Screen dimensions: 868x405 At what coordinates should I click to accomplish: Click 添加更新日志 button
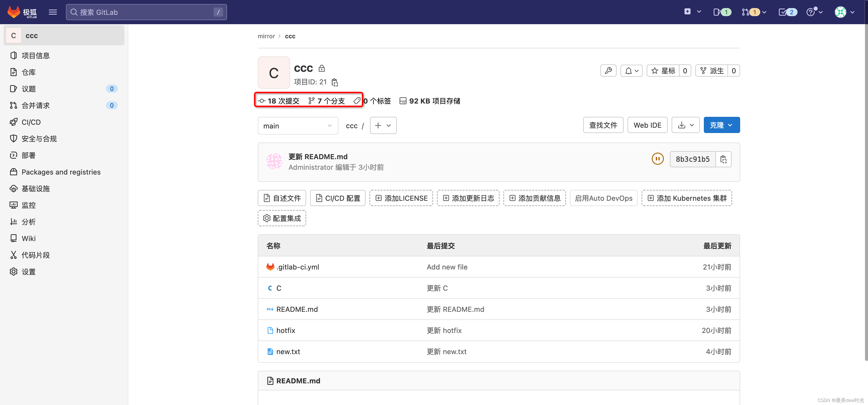[x=468, y=198]
